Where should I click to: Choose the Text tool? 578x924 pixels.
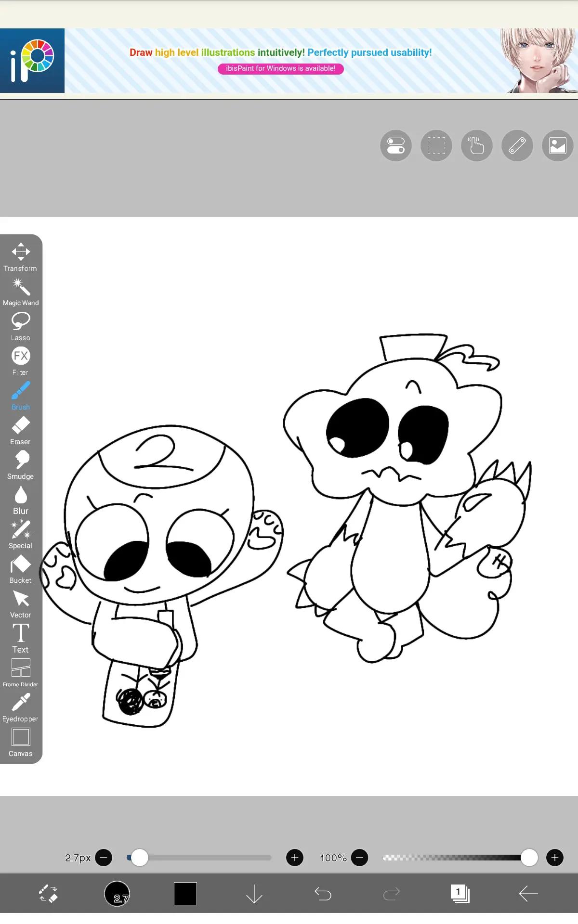[x=21, y=638]
